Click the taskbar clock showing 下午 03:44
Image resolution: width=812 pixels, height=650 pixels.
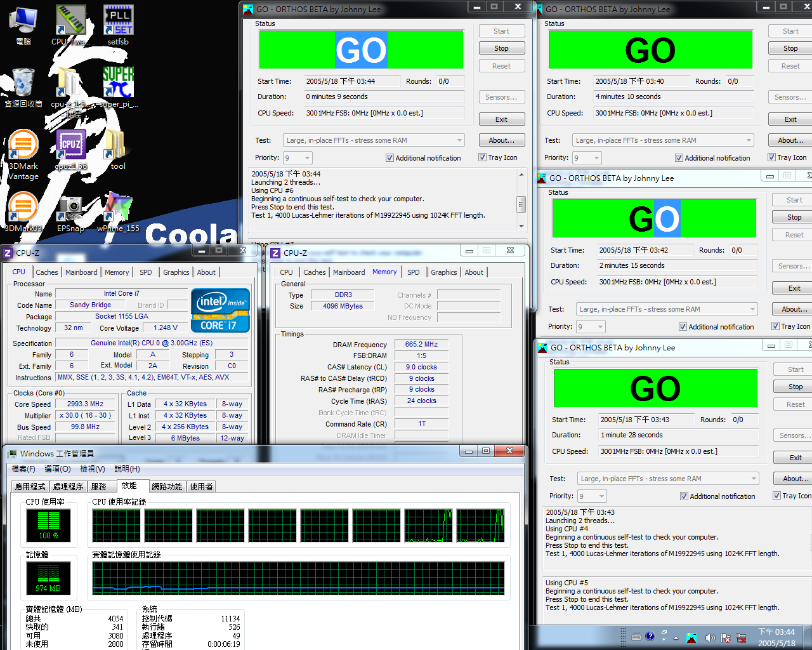[776, 638]
